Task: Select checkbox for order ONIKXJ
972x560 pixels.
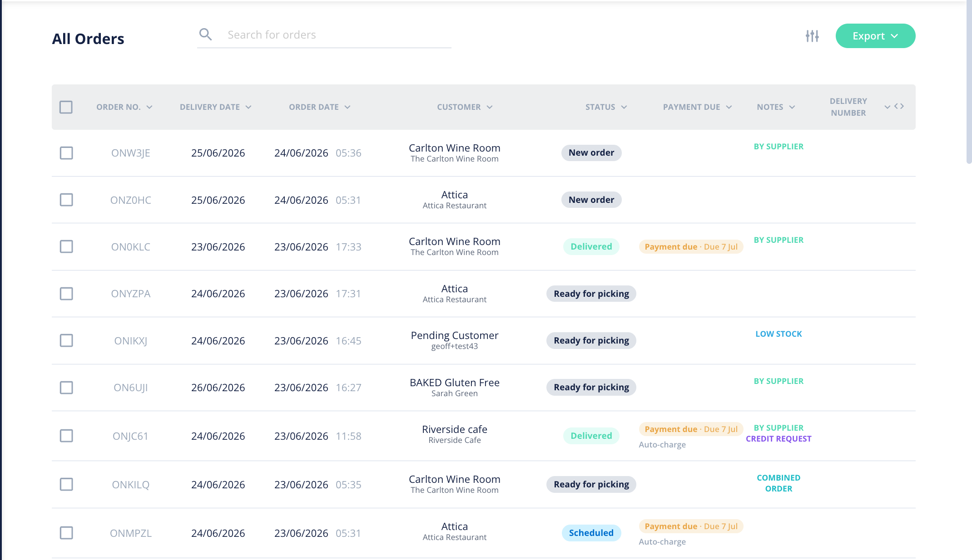Action: pyautogui.click(x=66, y=340)
